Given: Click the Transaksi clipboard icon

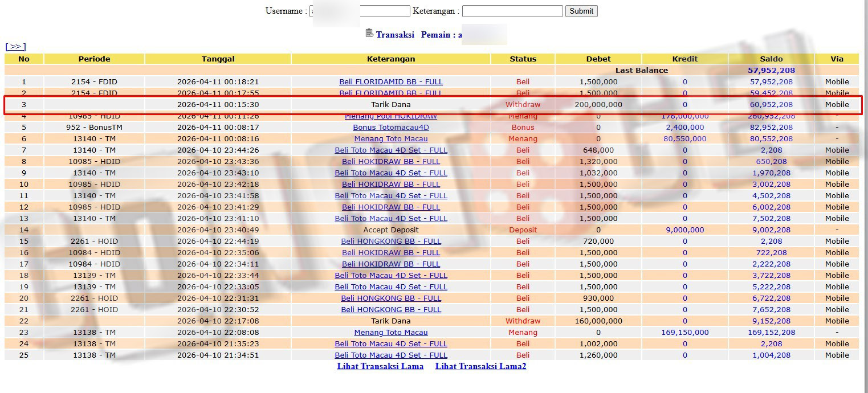Looking at the screenshot, I should (x=369, y=34).
